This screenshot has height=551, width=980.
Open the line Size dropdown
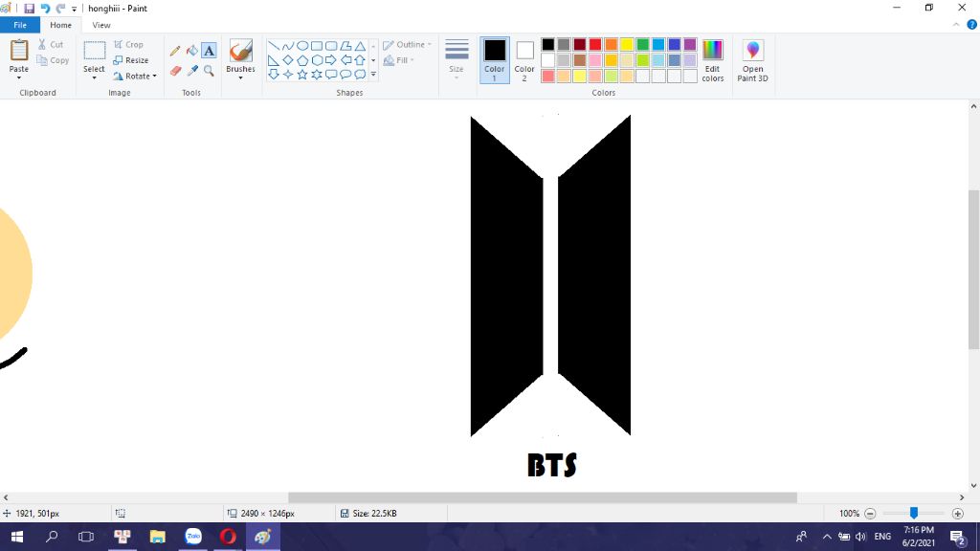click(457, 59)
